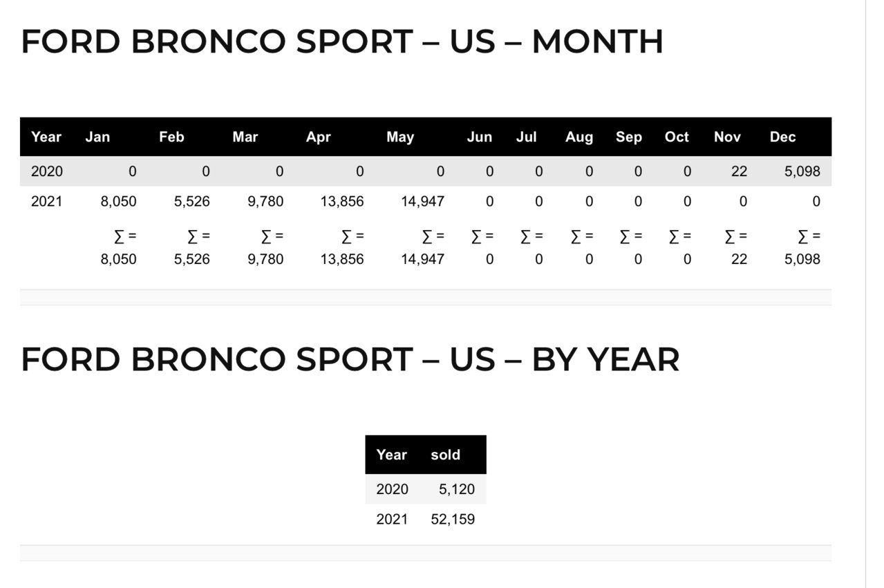
Task: Click the 22 November 2020 cell
Action: pos(739,171)
